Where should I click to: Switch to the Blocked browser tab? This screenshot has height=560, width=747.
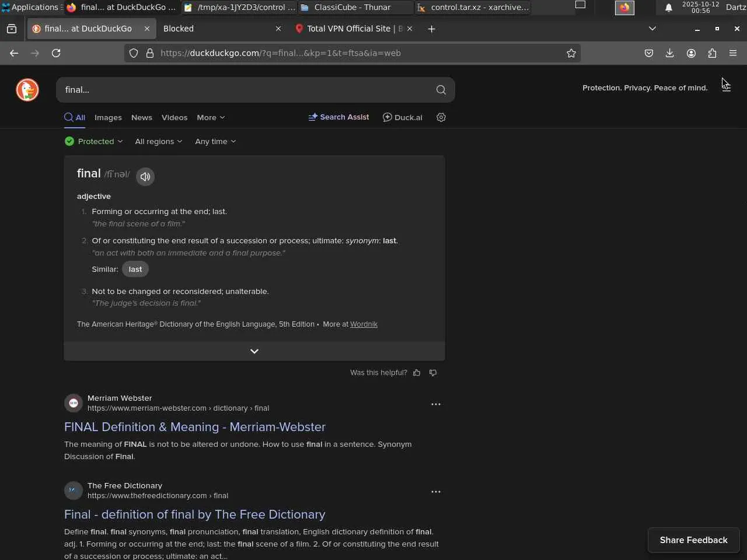(222, 29)
